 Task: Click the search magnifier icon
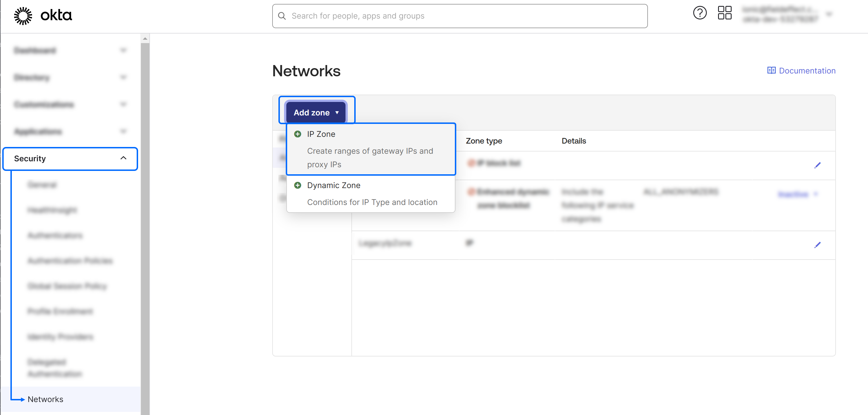pyautogui.click(x=282, y=16)
